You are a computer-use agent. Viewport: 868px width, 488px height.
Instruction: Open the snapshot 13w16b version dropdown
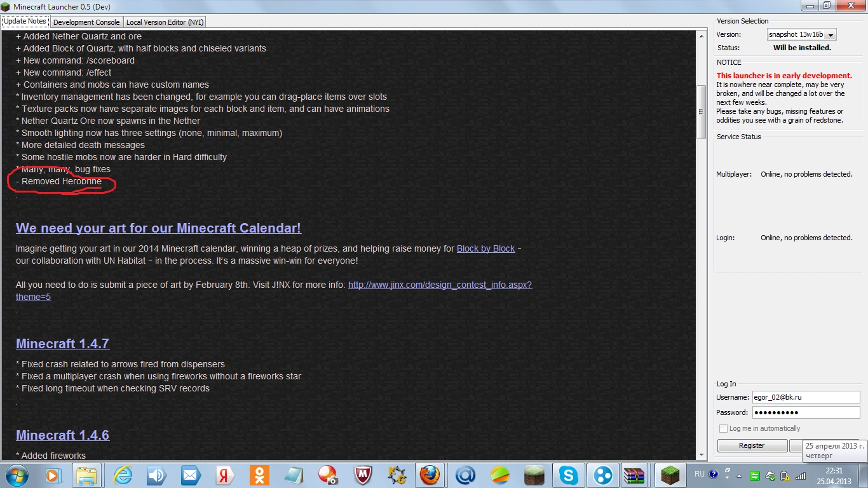pos(802,34)
